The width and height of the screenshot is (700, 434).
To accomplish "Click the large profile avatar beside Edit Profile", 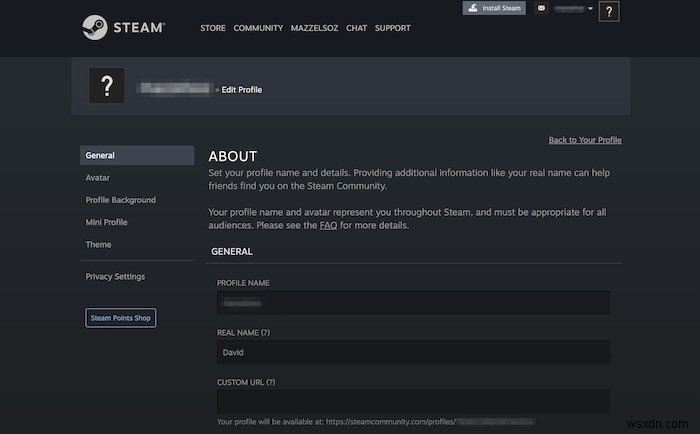I will coord(107,87).
